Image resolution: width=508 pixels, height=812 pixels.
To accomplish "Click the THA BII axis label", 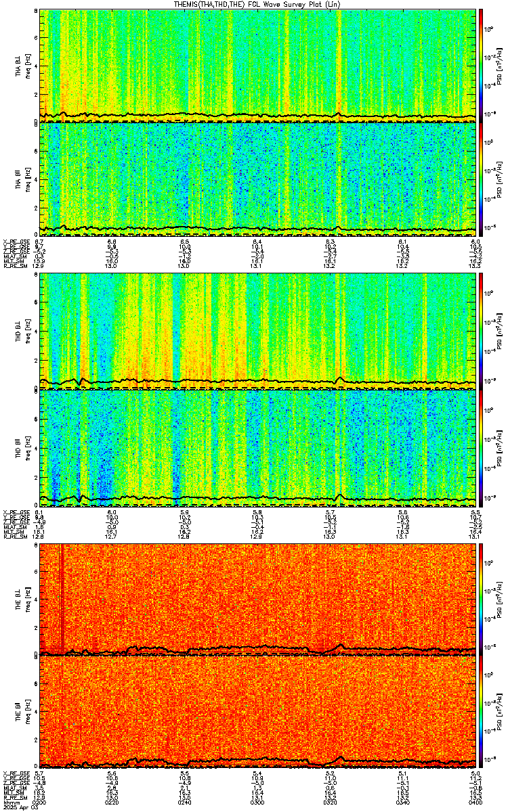I will (18, 179).
